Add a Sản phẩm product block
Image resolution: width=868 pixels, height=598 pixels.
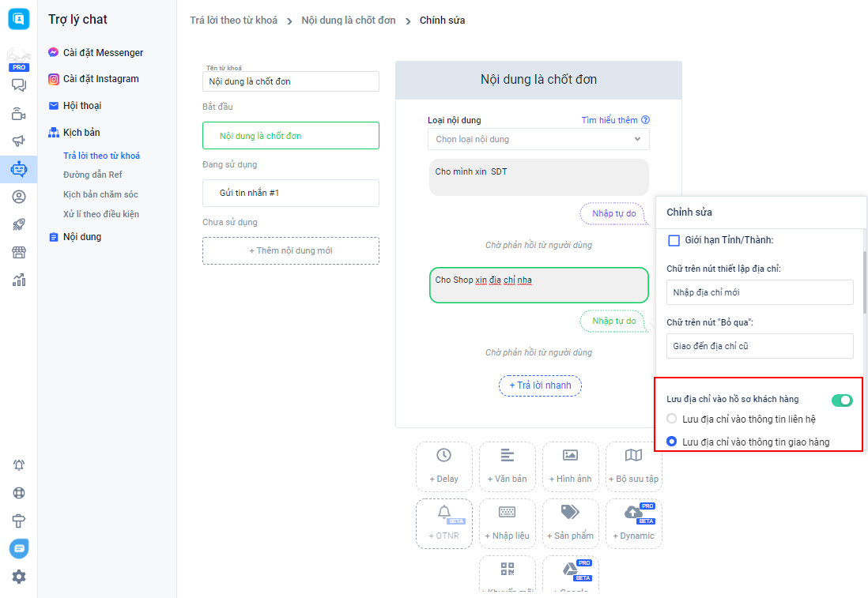click(570, 523)
